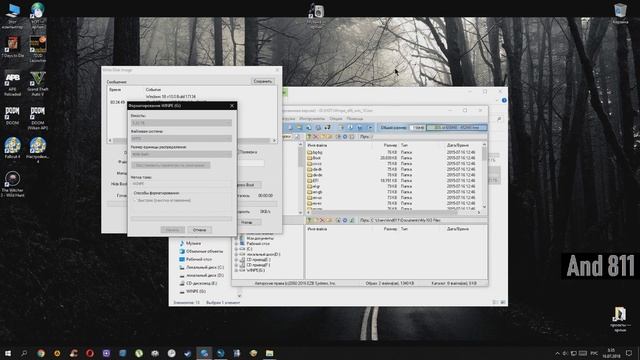Click up-folder icon in local pane toolbar
640x360 pixels.
point(309,220)
